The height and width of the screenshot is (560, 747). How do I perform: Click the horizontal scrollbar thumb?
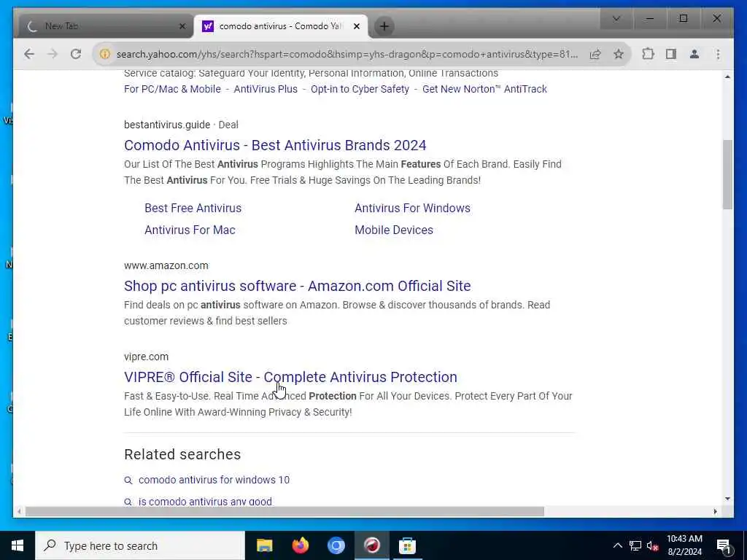[x=285, y=511]
